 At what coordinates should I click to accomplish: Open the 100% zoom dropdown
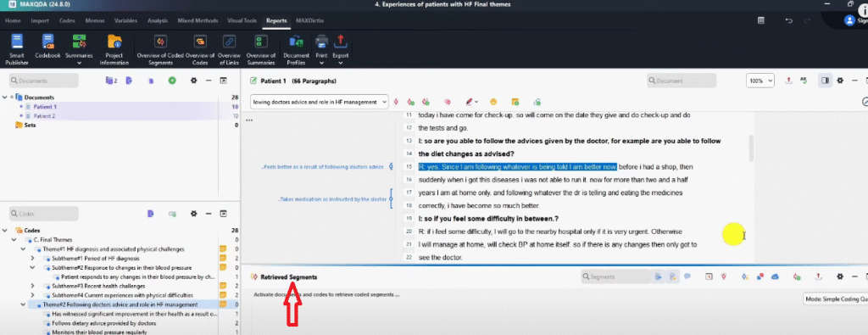pos(760,81)
